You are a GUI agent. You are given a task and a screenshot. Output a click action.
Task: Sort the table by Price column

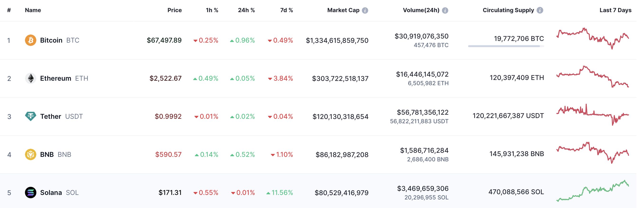pyautogui.click(x=174, y=10)
